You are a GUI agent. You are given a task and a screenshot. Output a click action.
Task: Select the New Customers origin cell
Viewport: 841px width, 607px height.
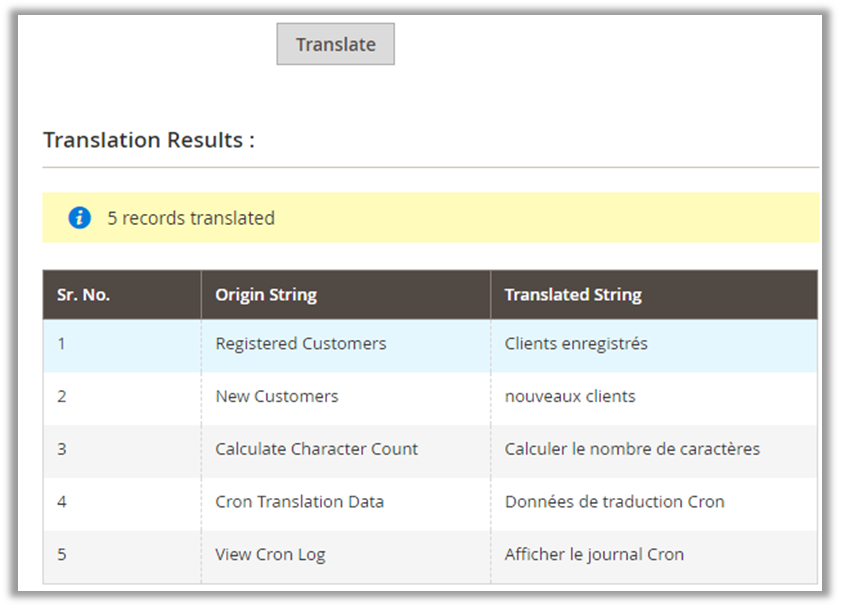point(277,396)
